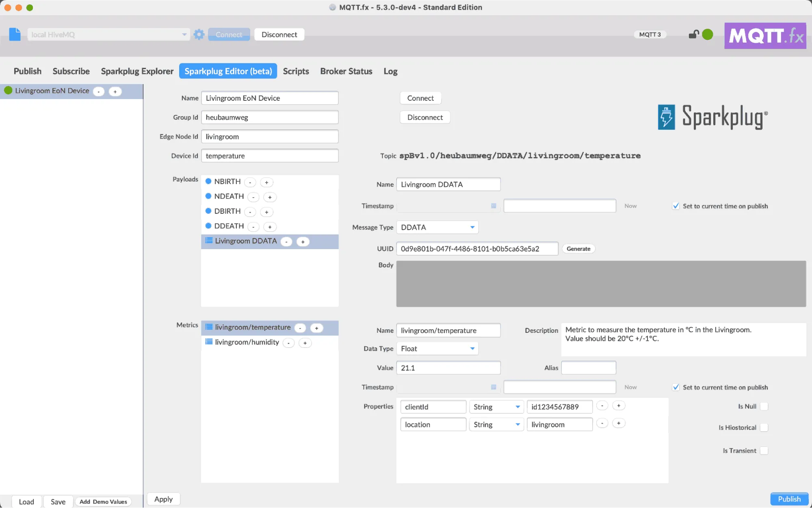Switch to the Subscribe tab

click(x=71, y=71)
